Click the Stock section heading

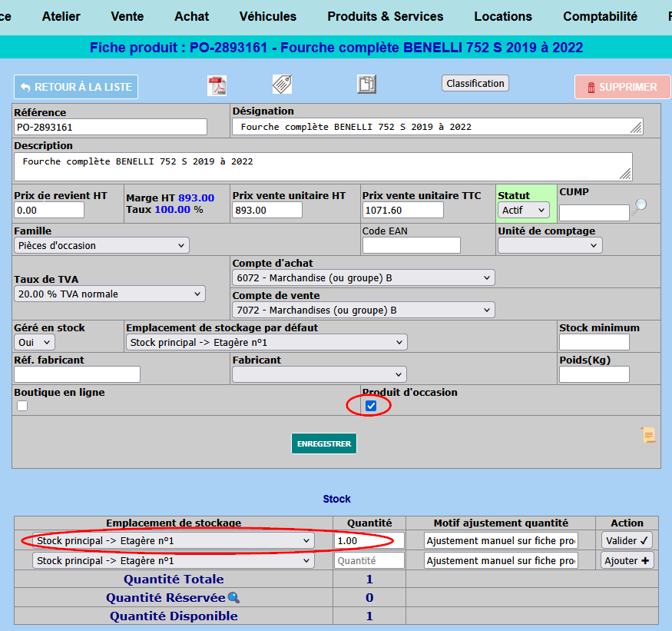(x=337, y=499)
